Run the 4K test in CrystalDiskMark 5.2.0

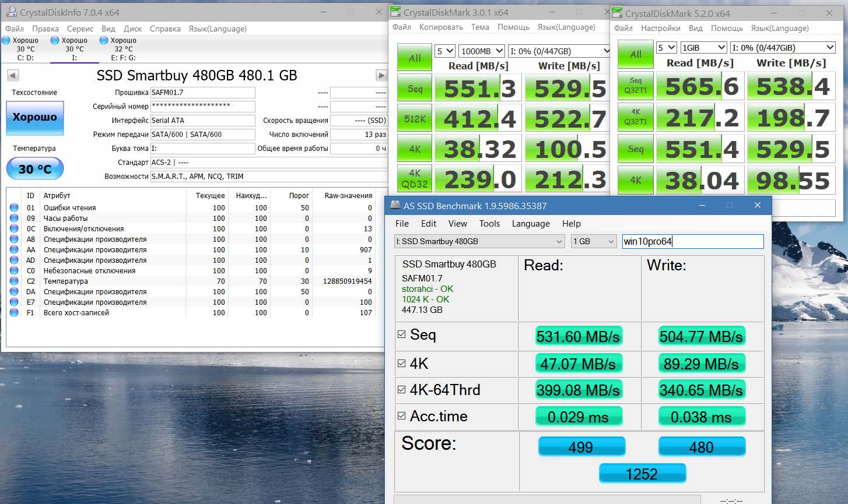[x=636, y=180]
